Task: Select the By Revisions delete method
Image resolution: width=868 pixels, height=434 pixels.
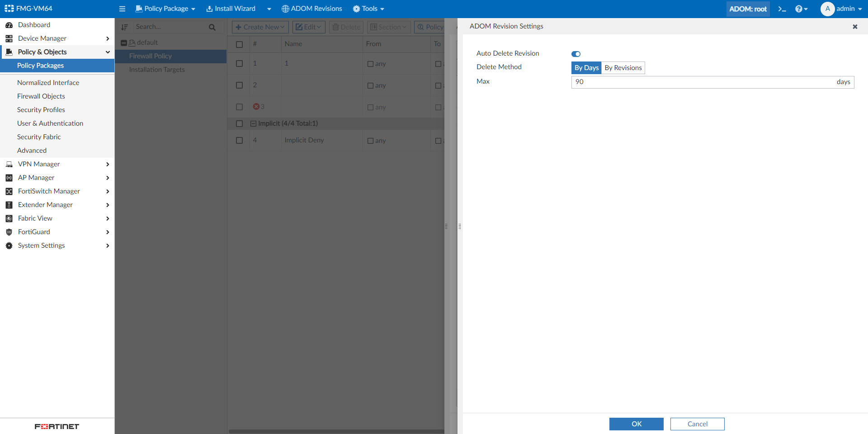Action: click(x=623, y=68)
